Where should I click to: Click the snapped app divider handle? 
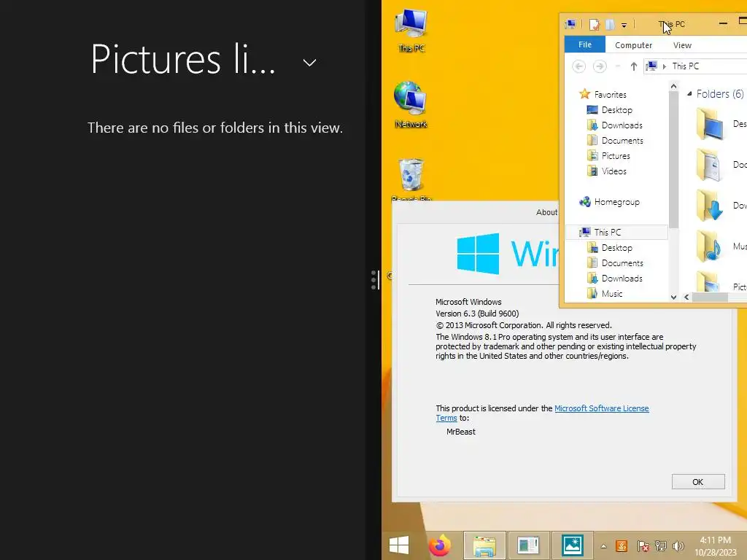[x=374, y=280]
